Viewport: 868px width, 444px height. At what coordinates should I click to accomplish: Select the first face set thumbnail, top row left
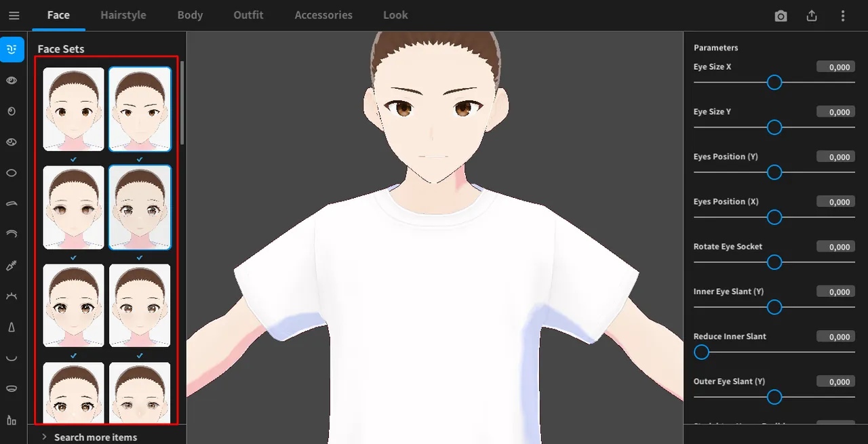point(74,108)
